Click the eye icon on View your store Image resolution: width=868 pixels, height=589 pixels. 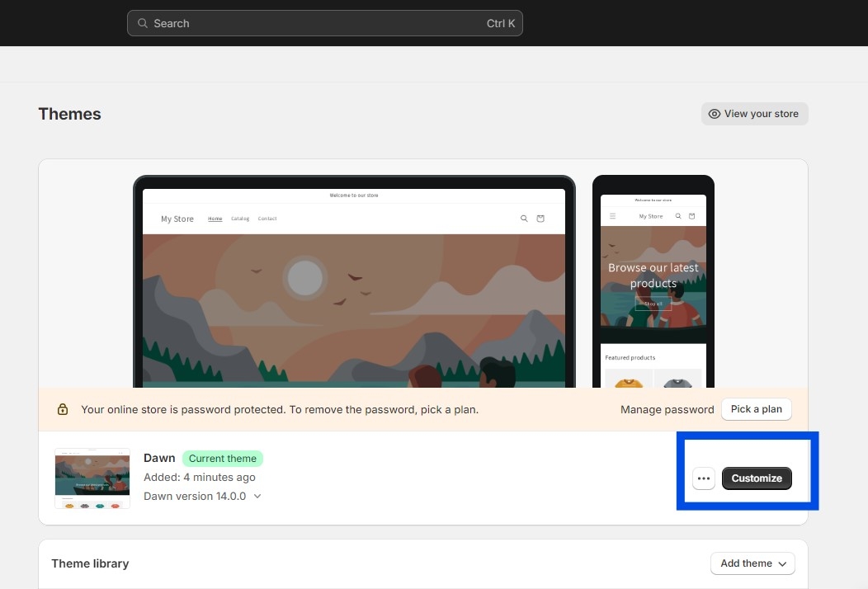click(714, 114)
